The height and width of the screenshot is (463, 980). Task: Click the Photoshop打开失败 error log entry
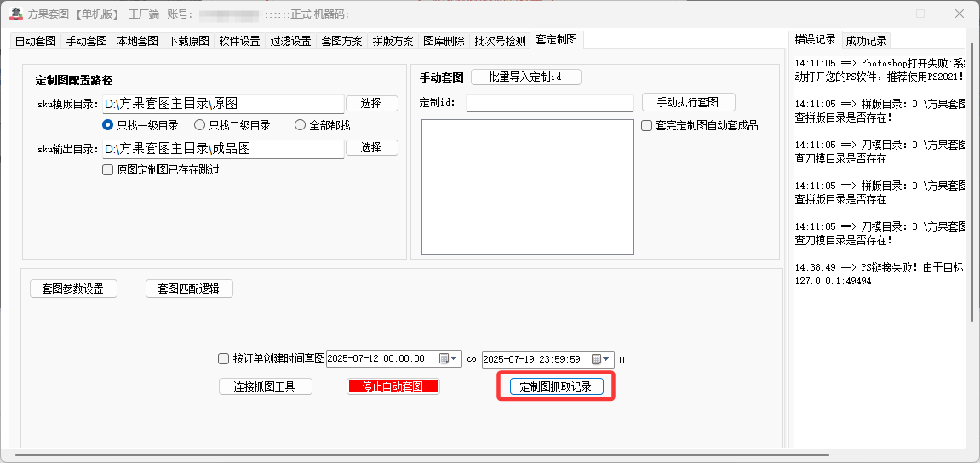coord(880,68)
